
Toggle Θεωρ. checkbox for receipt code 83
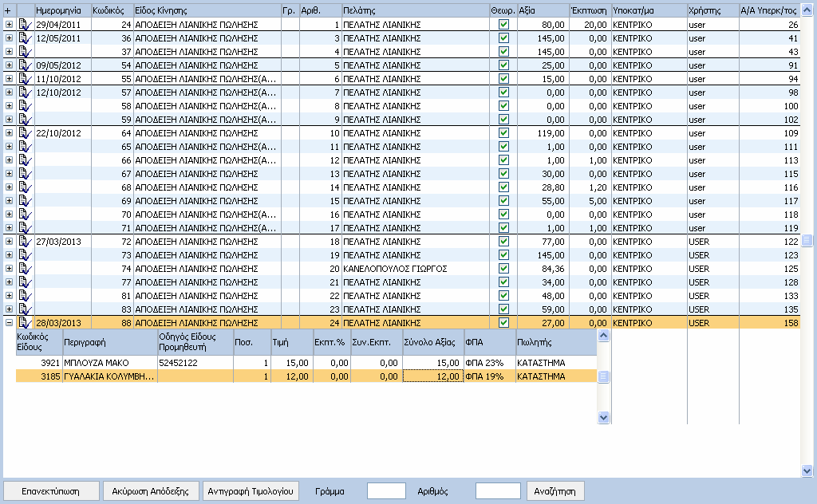[x=503, y=309]
